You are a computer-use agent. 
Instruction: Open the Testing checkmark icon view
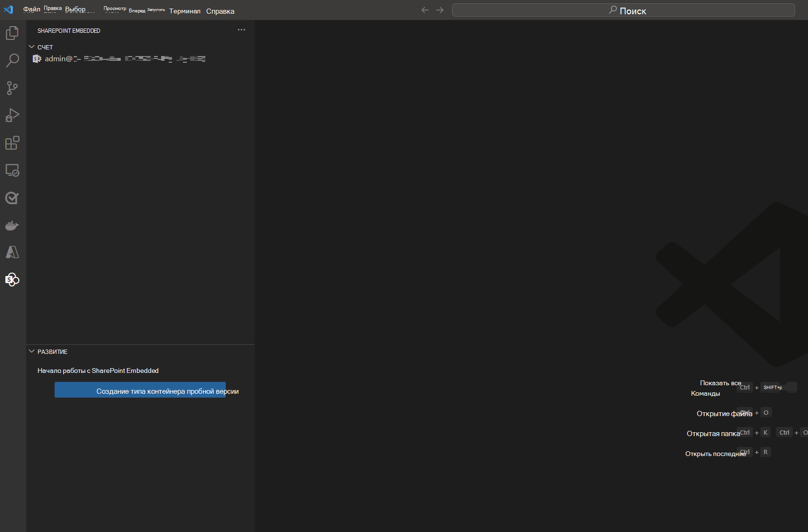12,198
